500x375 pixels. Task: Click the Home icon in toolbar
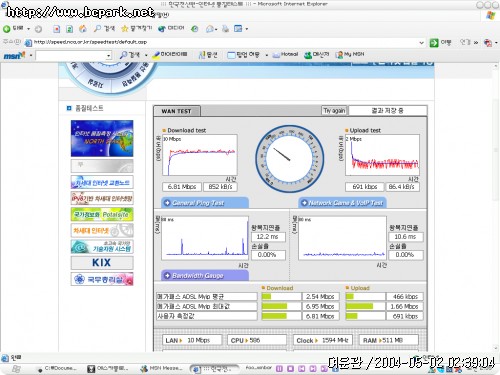point(83,29)
